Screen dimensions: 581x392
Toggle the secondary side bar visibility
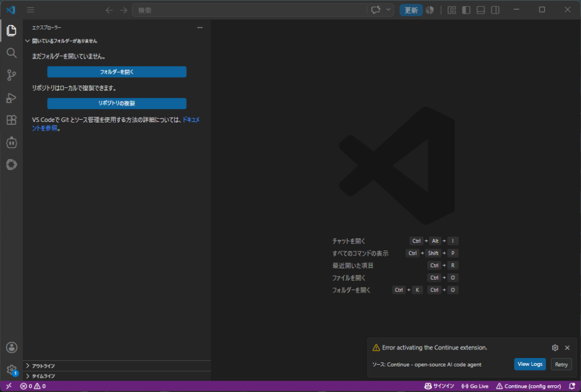tap(495, 10)
